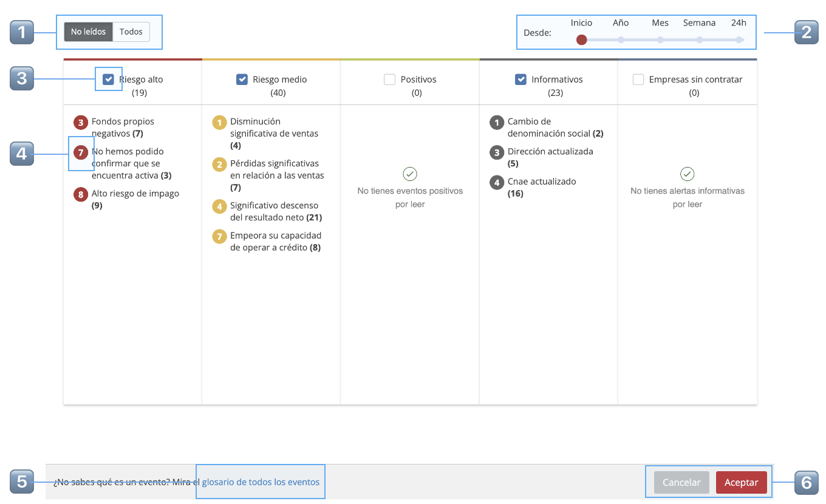Move the Desde slider to Semana
This screenshot has height=504, width=826.
(699, 39)
